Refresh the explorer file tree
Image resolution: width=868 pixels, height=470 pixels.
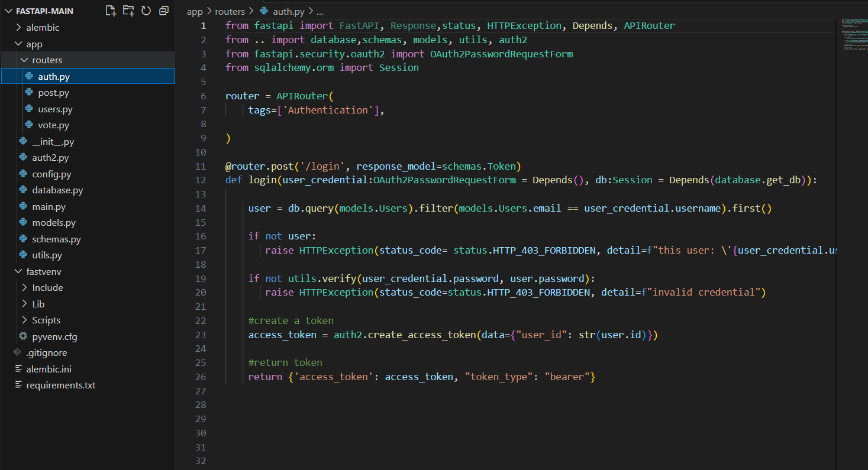(146, 10)
